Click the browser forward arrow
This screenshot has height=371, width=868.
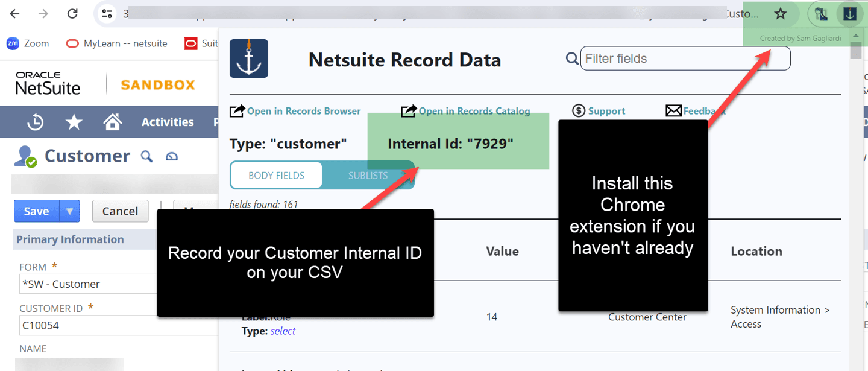[43, 13]
